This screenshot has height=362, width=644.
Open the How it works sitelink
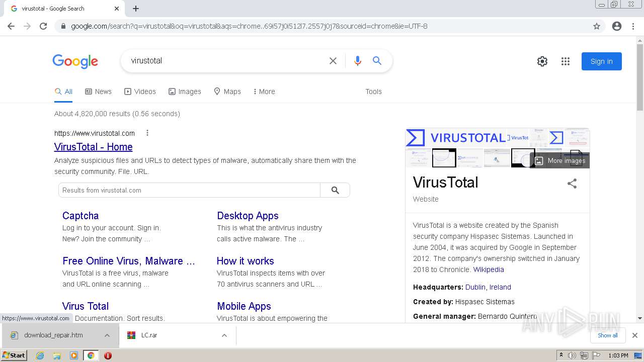pos(245,261)
